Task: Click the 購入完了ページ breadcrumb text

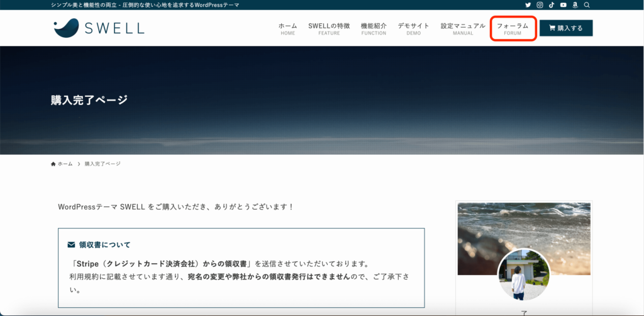Action: 103,164
